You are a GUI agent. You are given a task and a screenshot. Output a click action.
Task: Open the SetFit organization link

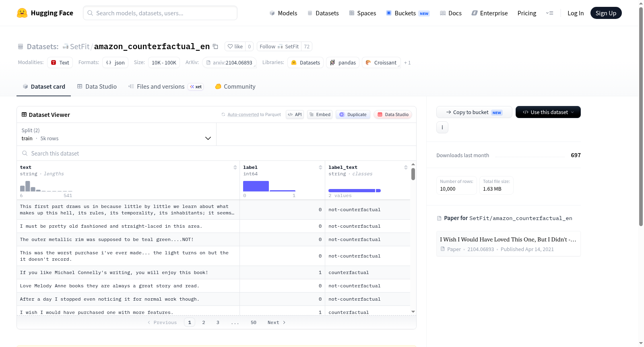click(80, 46)
